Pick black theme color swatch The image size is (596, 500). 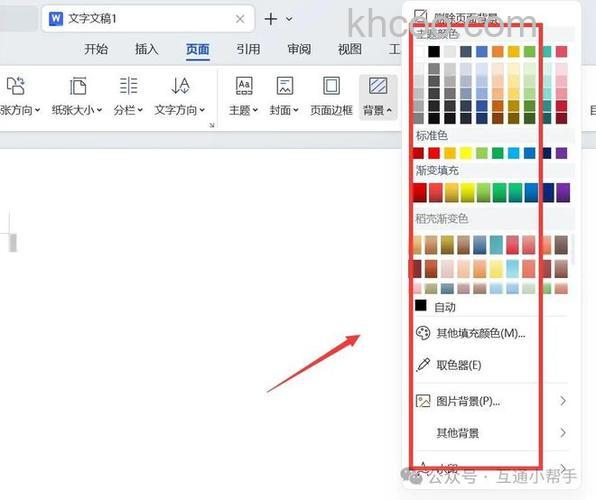coord(434,51)
